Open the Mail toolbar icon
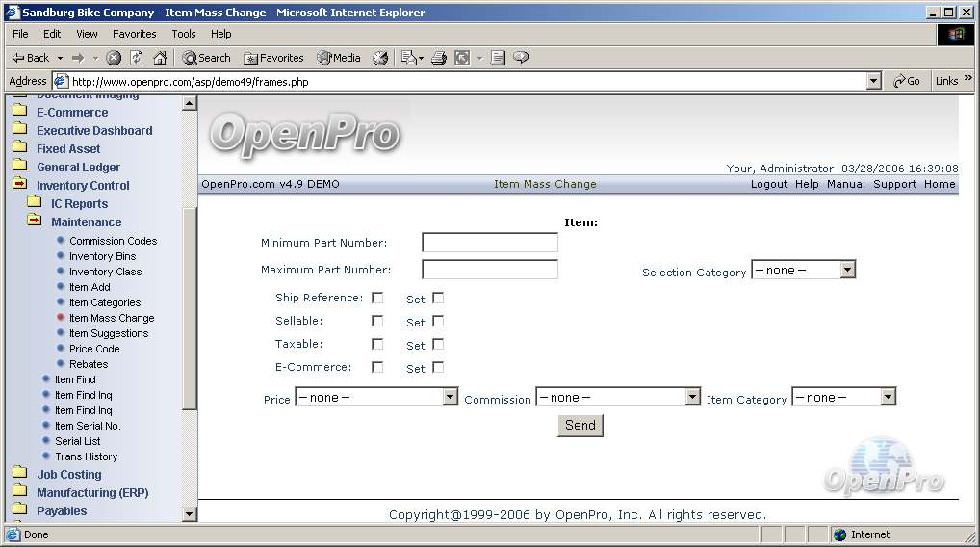980x547 pixels. click(x=409, y=58)
